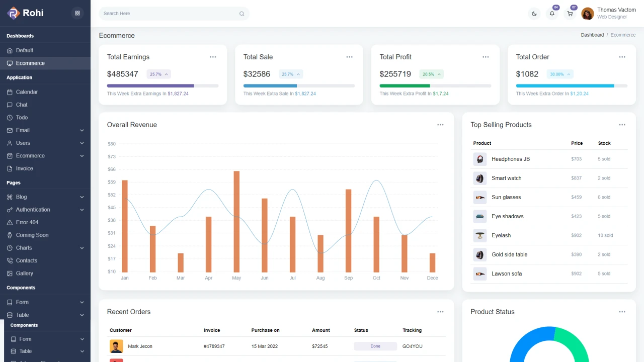
Task: Open Thomas Vactom profile avatar
Action: point(587,14)
